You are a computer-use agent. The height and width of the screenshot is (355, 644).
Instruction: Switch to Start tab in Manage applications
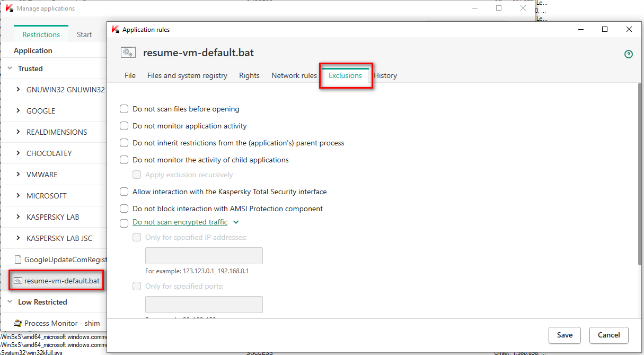pyautogui.click(x=84, y=34)
